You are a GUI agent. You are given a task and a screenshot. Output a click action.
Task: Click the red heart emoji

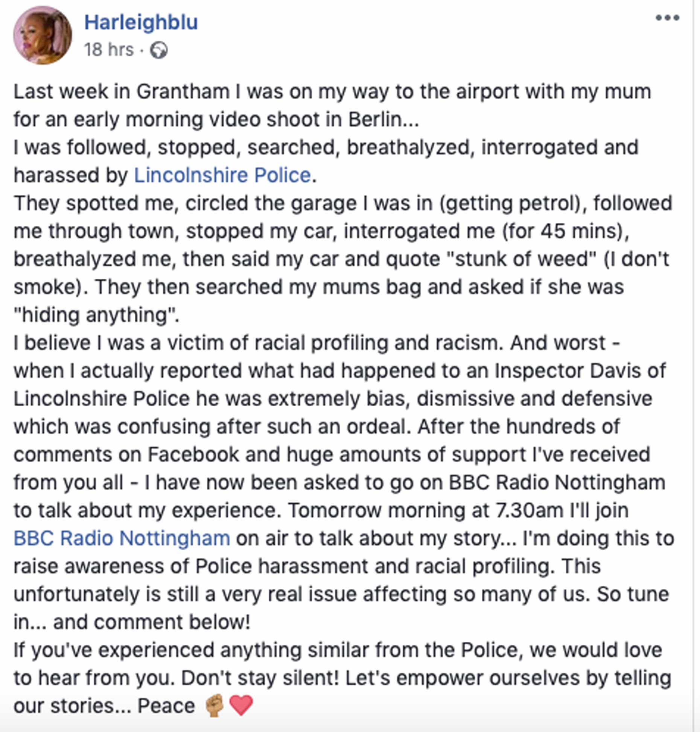click(241, 705)
